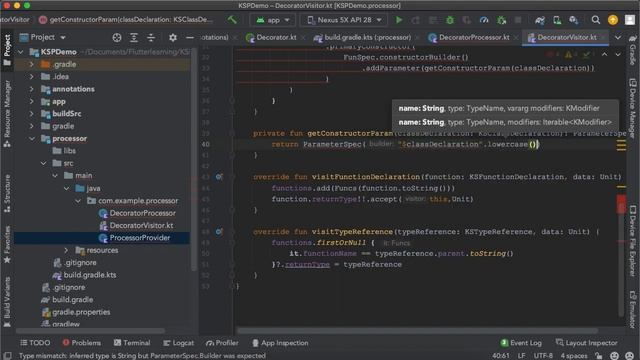Open the Event Log

click(521, 343)
